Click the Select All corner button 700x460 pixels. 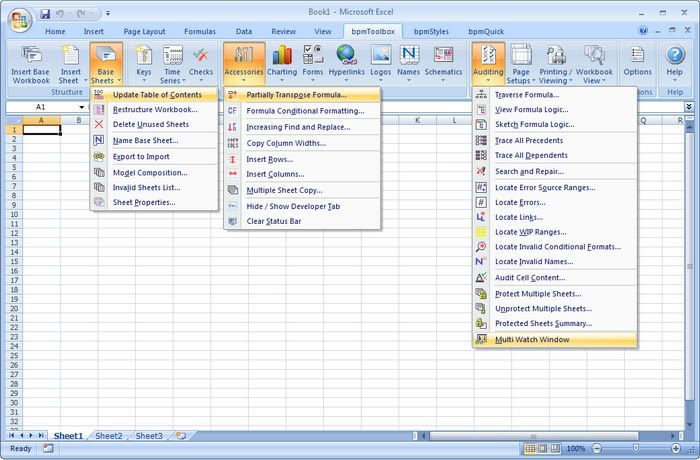pyautogui.click(x=14, y=120)
